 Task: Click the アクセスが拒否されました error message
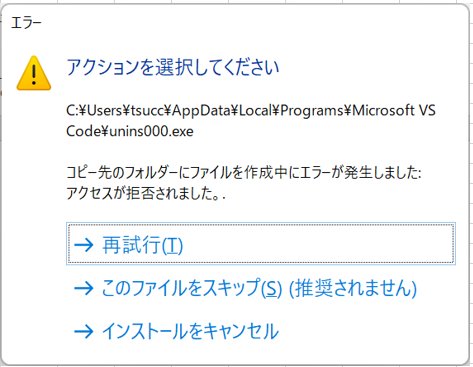146,193
